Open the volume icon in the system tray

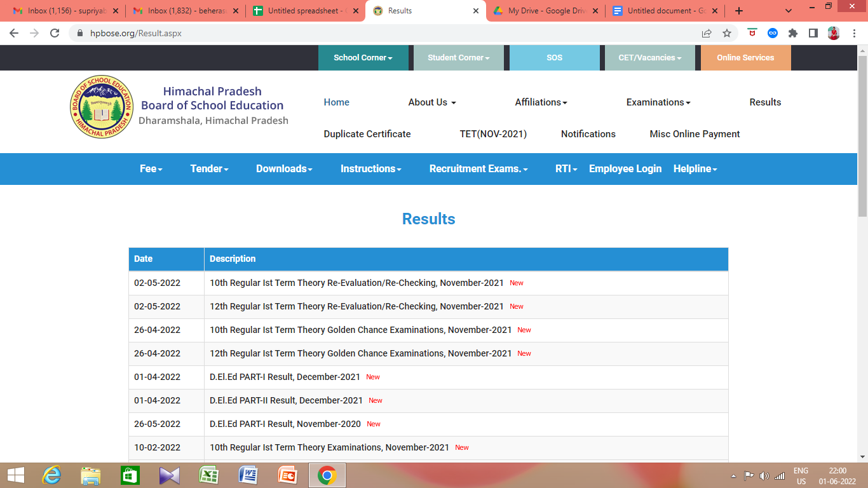766,475
